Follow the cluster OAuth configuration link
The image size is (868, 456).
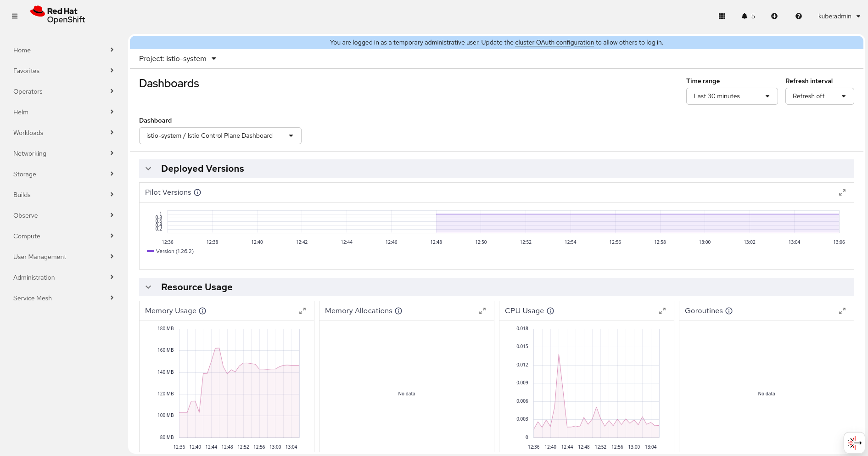[554, 42]
